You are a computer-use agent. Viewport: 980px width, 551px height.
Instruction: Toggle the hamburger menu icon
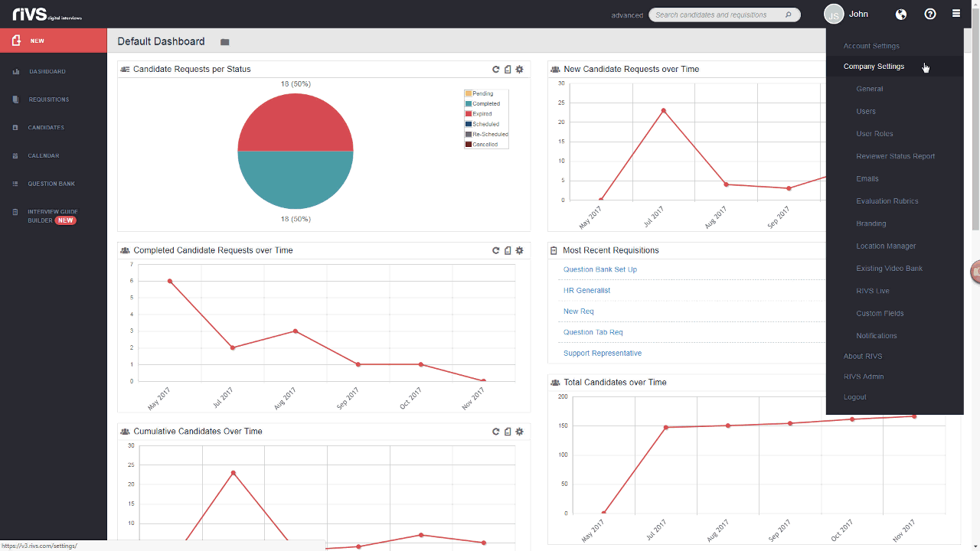[956, 14]
